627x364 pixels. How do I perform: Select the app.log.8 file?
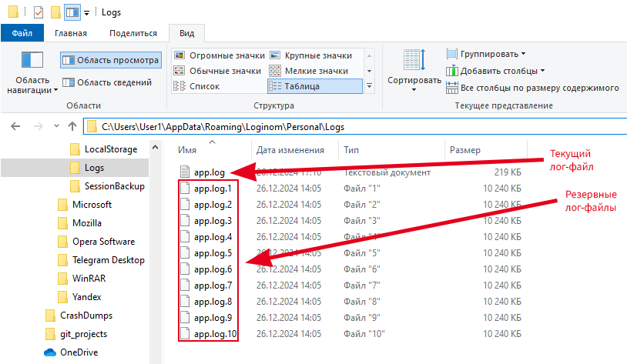tap(213, 302)
